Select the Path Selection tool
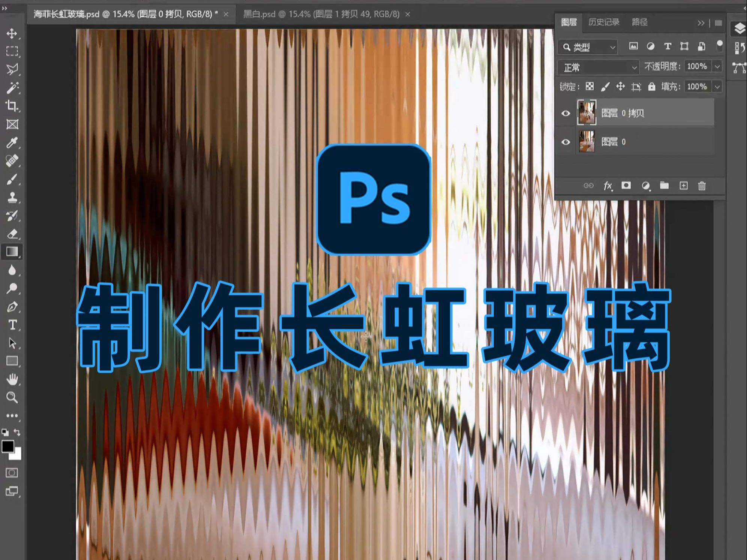This screenshot has height=560, width=747. pyautogui.click(x=12, y=343)
